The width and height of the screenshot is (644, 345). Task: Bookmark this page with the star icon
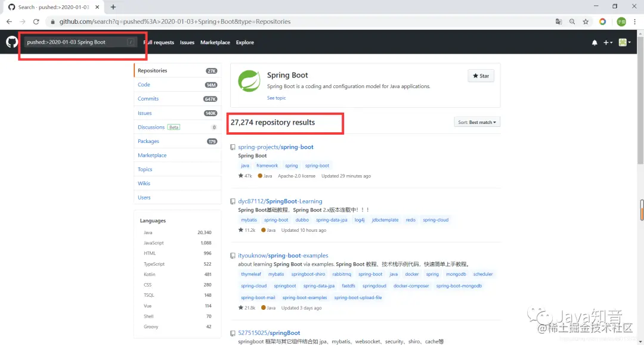coord(586,21)
